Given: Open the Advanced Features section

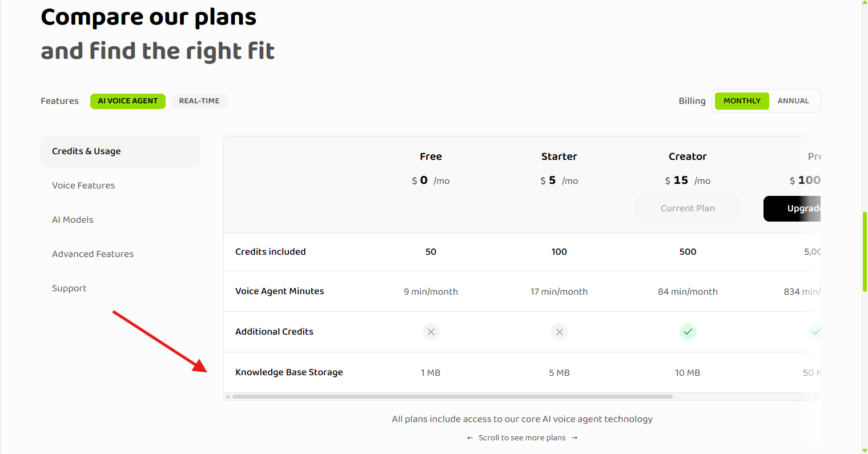Looking at the screenshot, I should point(93,254).
